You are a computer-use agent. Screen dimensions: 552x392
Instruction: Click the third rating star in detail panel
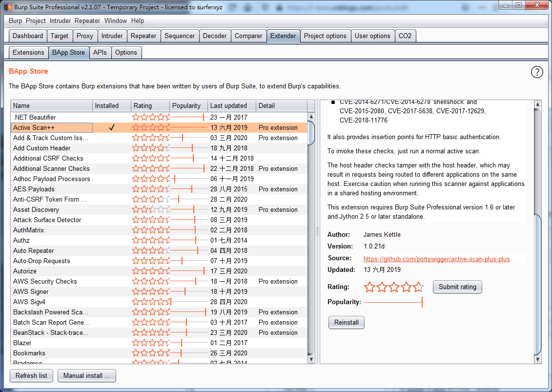point(394,287)
